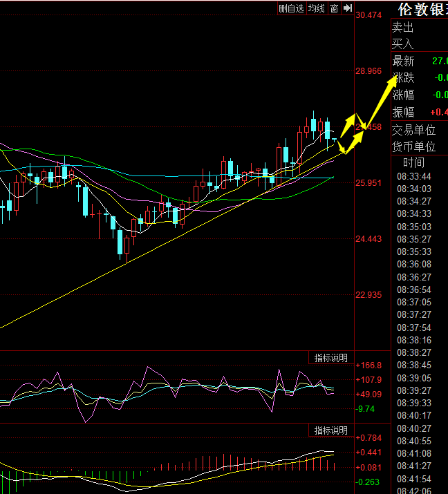This screenshot has width=448, height=494.
Task: Click the 25.951 price axis label
Action: click(x=368, y=183)
